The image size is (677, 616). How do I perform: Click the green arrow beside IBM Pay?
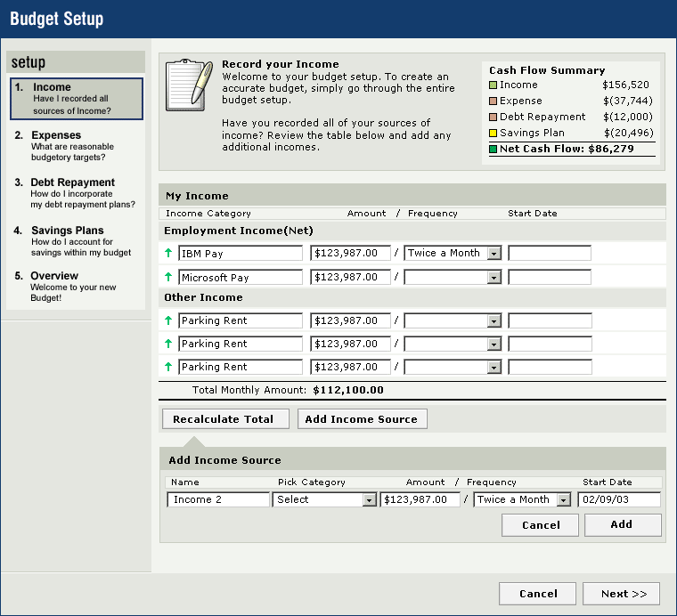[x=168, y=254]
